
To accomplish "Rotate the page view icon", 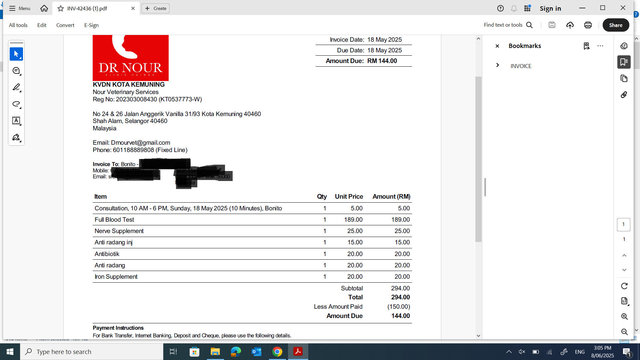I will click(624, 286).
